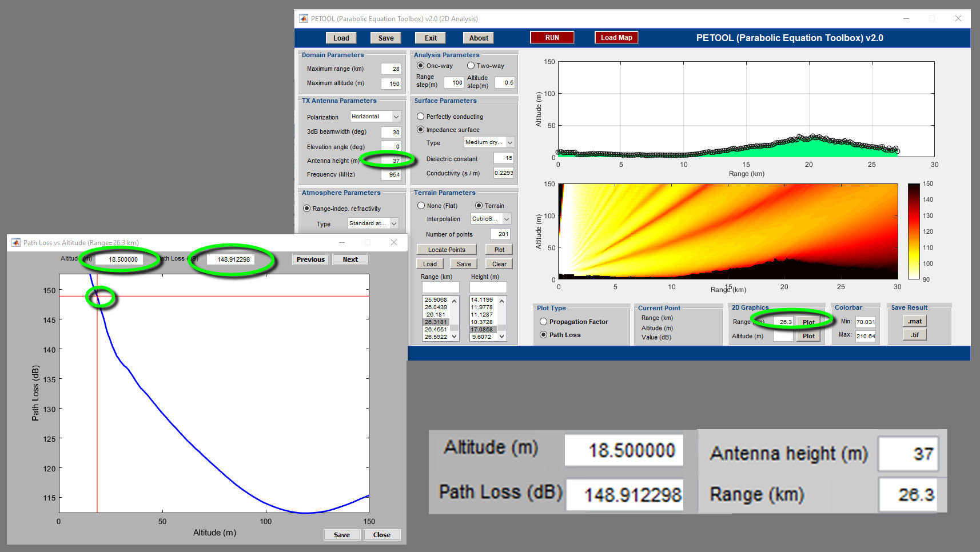Click the Frequency (MHz) input field
The image size is (980, 552).
(x=391, y=175)
